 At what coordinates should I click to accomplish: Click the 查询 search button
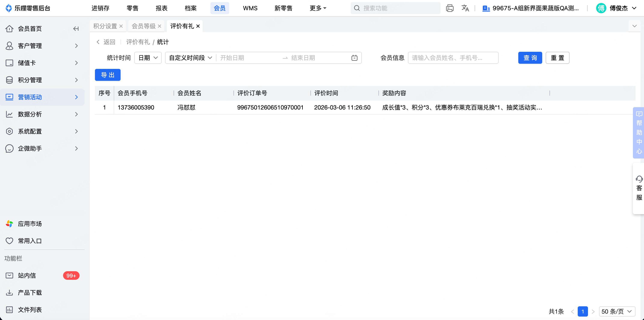click(530, 58)
